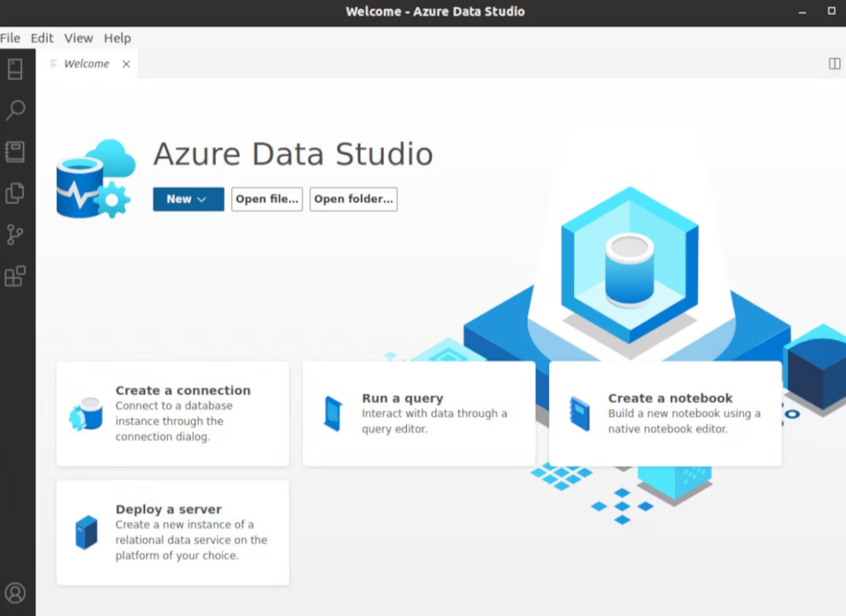The image size is (846, 616).
Task: Open the Connections view in activity bar
Action: [15, 69]
